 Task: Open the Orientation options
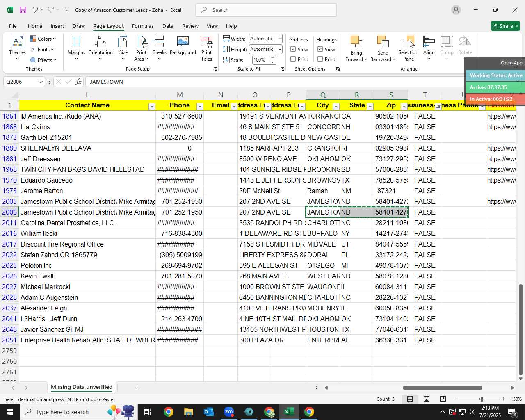[100, 48]
